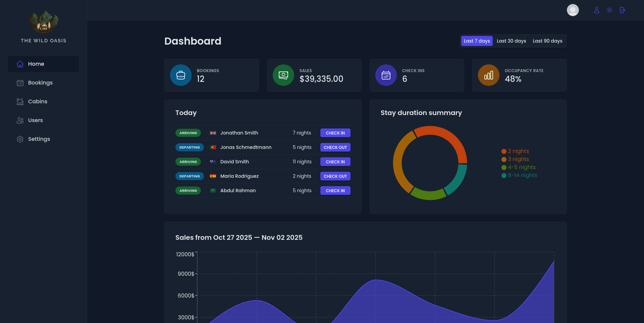This screenshot has width=644, height=323.
Task: Check out Jonas Schmedtmann
Action: pyautogui.click(x=335, y=148)
